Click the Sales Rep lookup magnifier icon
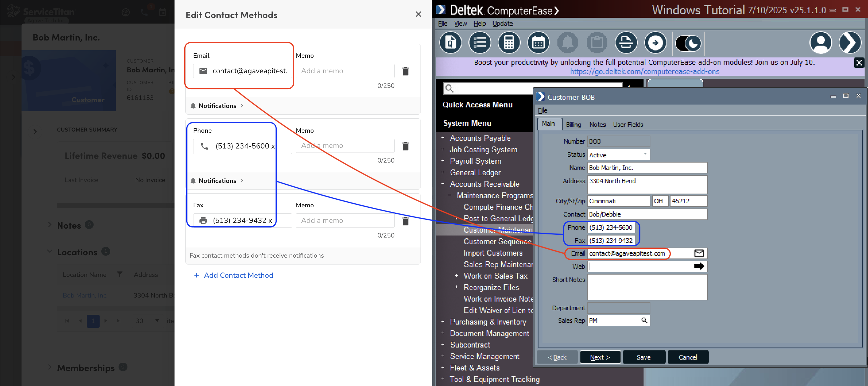The height and width of the screenshot is (386, 868). coord(644,320)
